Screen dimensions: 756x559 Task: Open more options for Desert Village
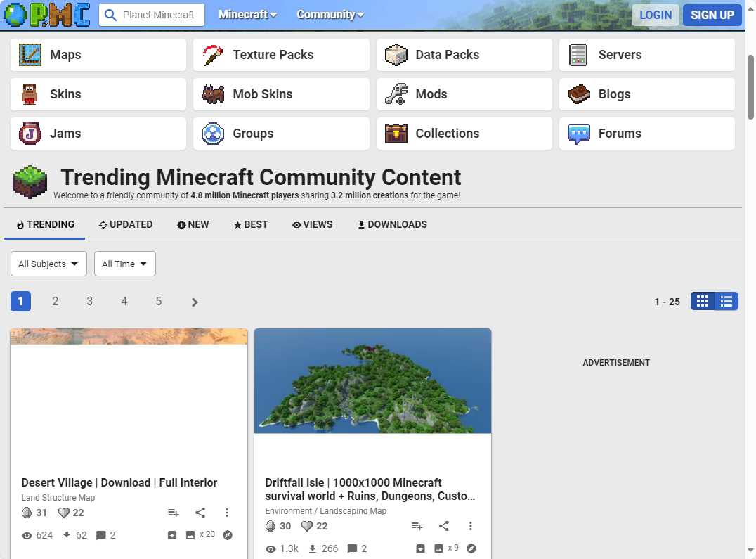click(227, 512)
